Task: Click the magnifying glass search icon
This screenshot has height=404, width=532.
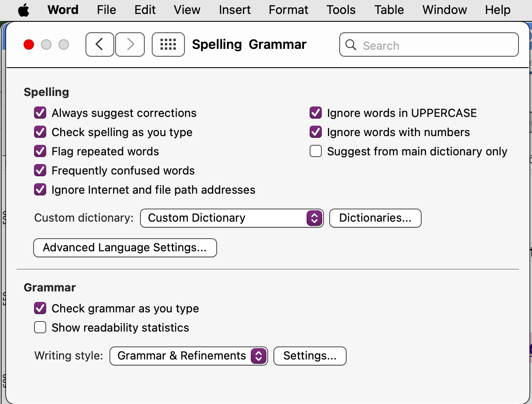Action: click(x=351, y=45)
